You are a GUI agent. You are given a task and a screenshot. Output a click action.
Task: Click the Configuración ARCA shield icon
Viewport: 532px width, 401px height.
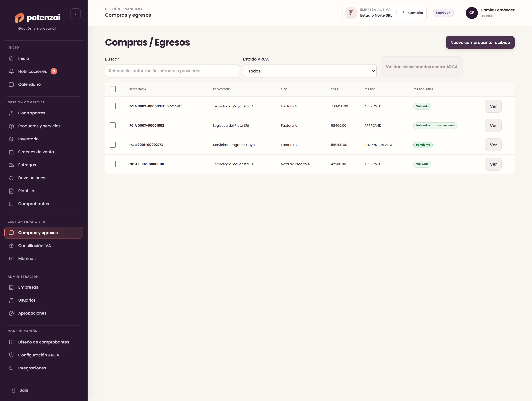tap(11, 355)
